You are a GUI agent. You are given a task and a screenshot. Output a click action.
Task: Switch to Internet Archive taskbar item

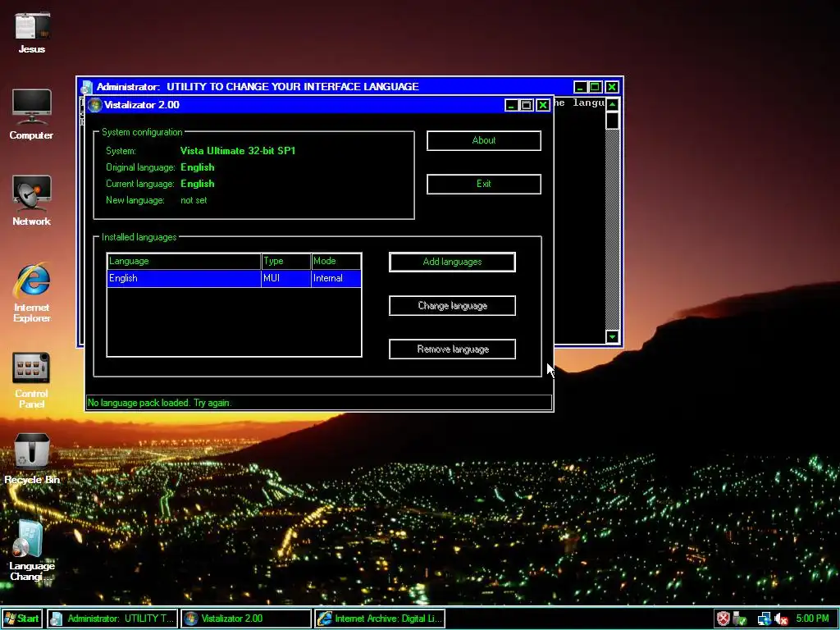pyautogui.click(x=380, y=619)
